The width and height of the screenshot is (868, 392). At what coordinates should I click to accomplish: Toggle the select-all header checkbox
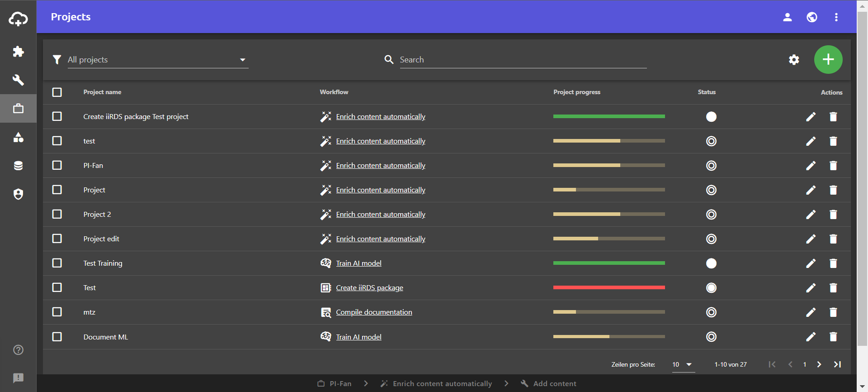[x=57, y=92]
